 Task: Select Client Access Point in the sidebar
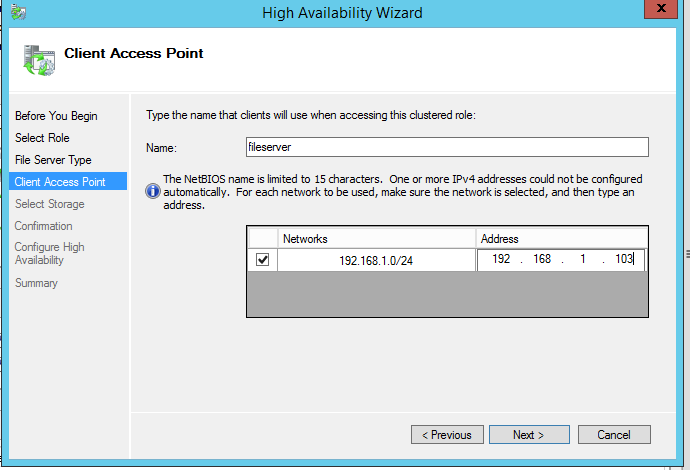60,182
